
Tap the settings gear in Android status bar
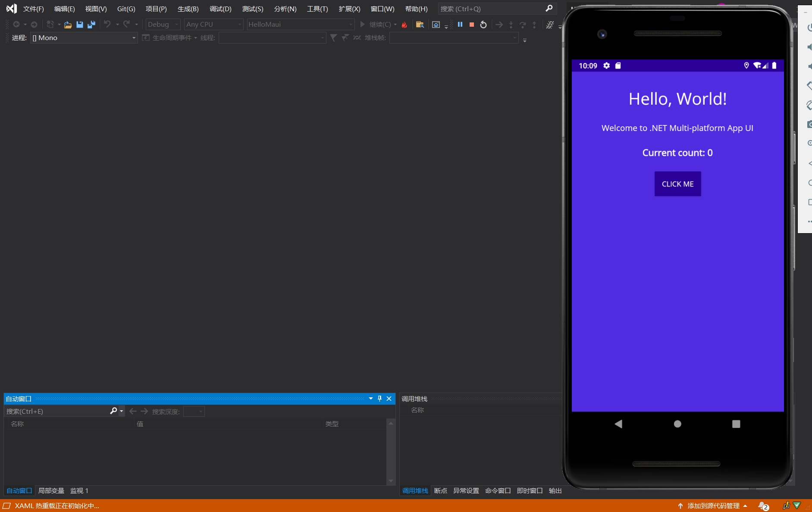point(607,66)
